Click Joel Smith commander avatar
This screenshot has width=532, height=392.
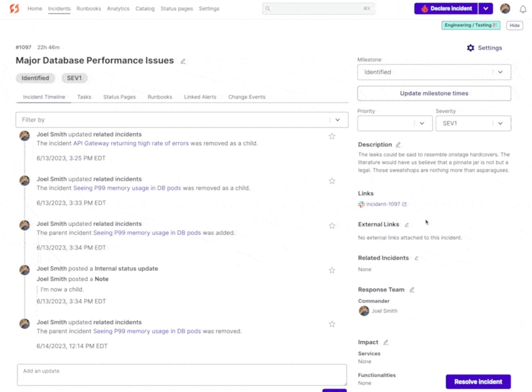(x=364, y=311)
